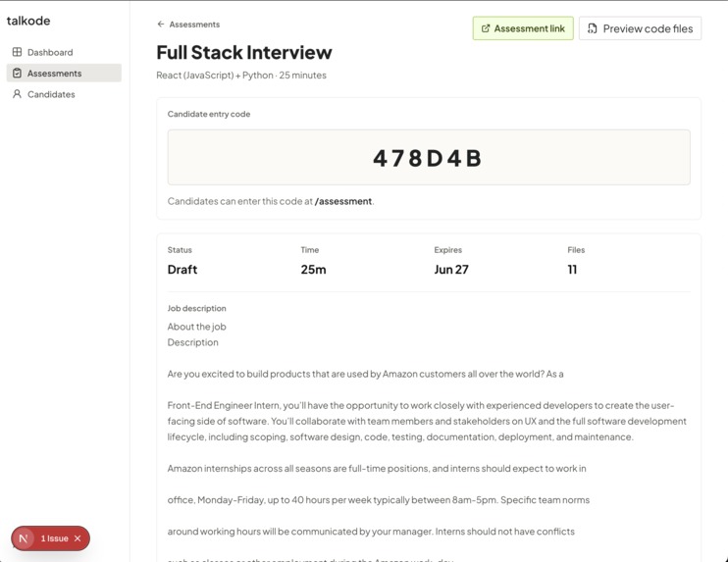Click the external link icon on Assessment link
This screenshot has width=728, height=562.
click(x=486, y=28)
